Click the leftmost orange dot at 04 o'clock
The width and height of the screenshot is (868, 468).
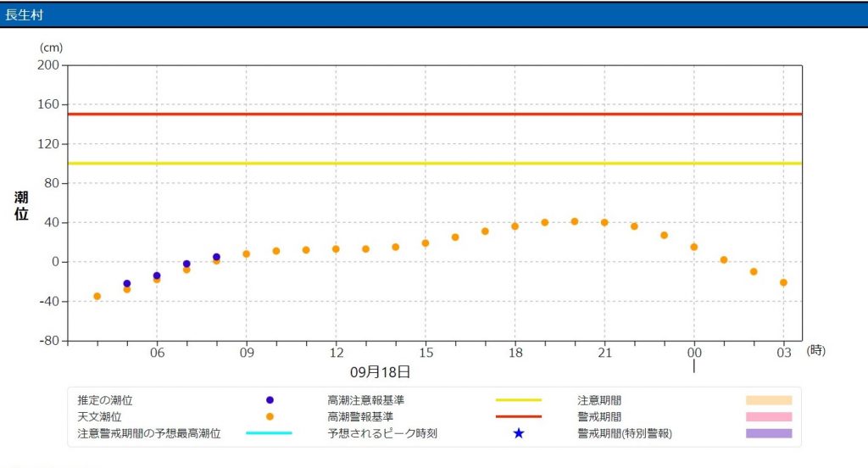[x=97, y=296]
